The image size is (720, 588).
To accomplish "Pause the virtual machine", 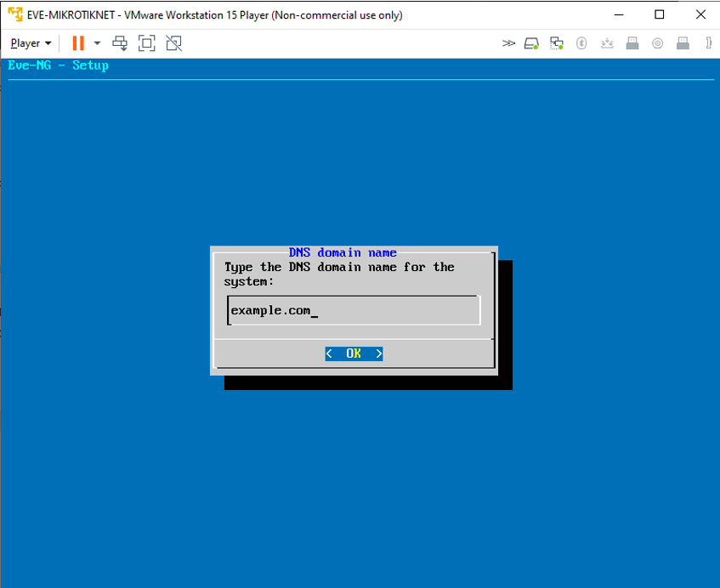I will 78,43.
